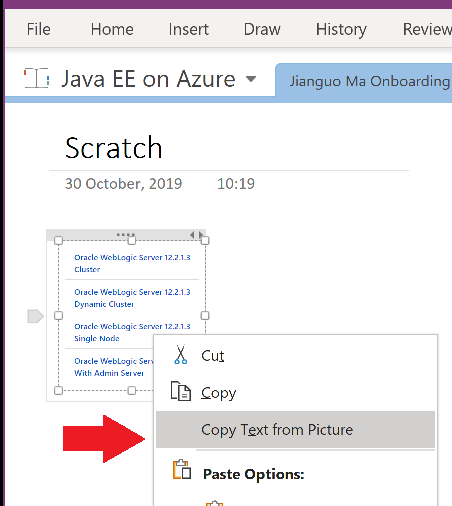The image size is (452, 506).
Task: Click the Paste Options label
Action: 254,474
